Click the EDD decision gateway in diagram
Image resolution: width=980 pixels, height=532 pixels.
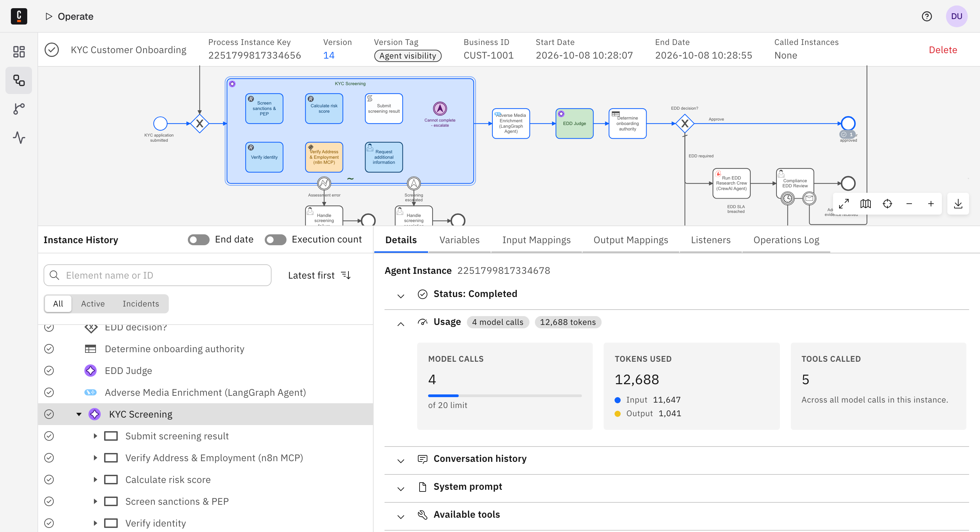click(x=684, y=123)
